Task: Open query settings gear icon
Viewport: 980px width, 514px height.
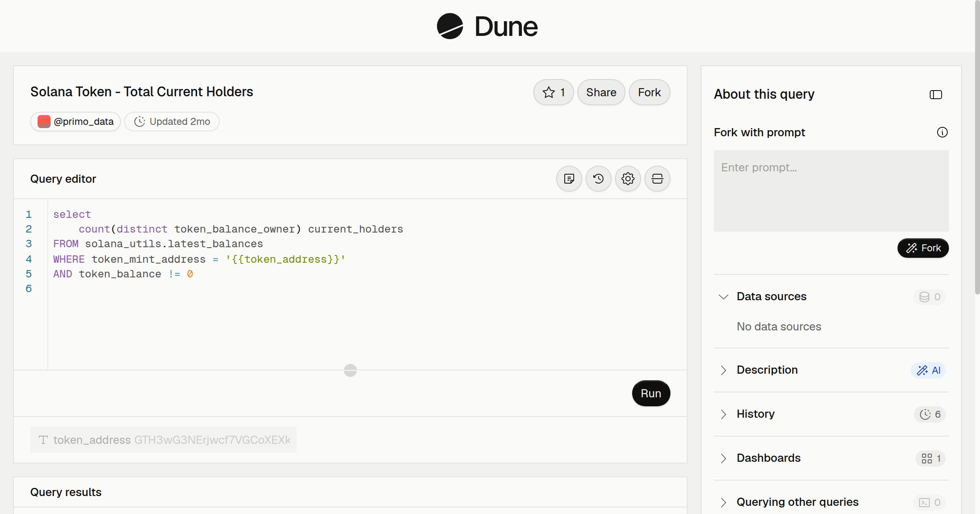Action: point(628,179)
